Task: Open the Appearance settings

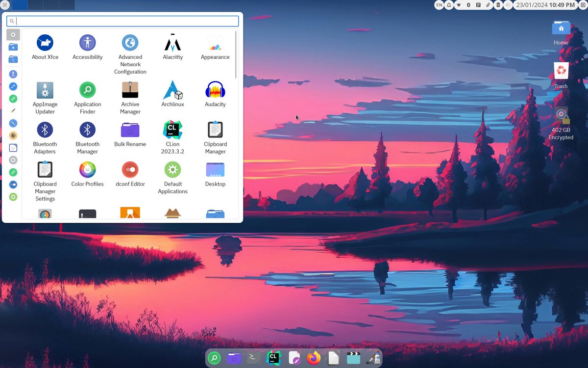Action: pos(215,48)
